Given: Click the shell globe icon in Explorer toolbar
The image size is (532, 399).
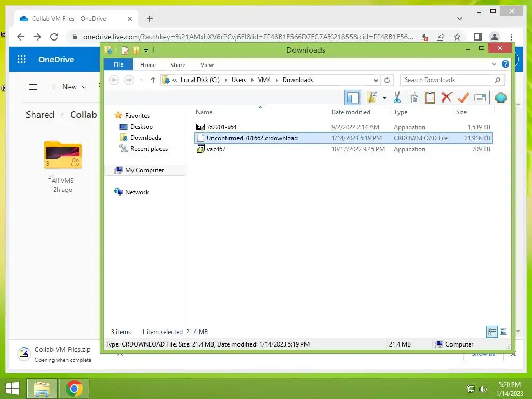Looking at the screenshot, I should (500, 98).
